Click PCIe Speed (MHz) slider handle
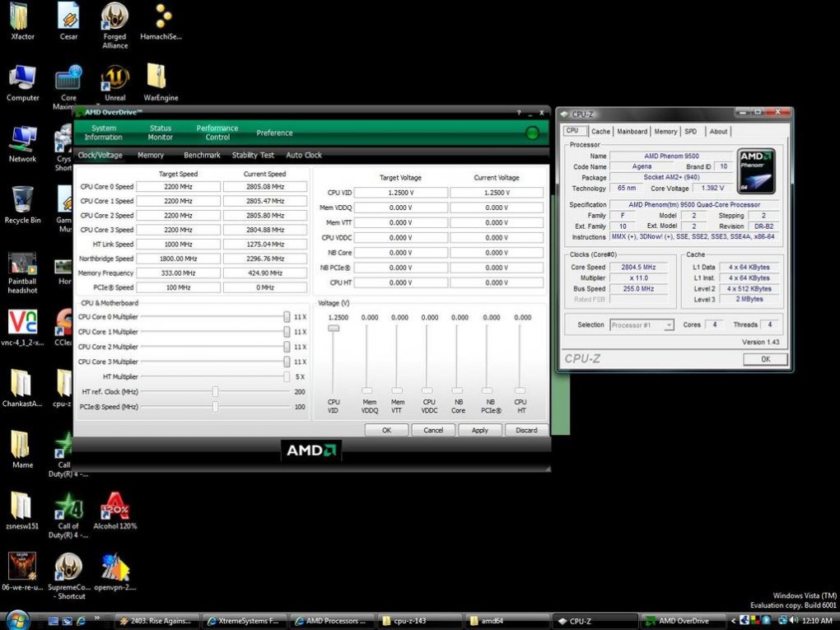Image resolution: width=840 pixels, height=630 pixels. (x=216, y=407)
